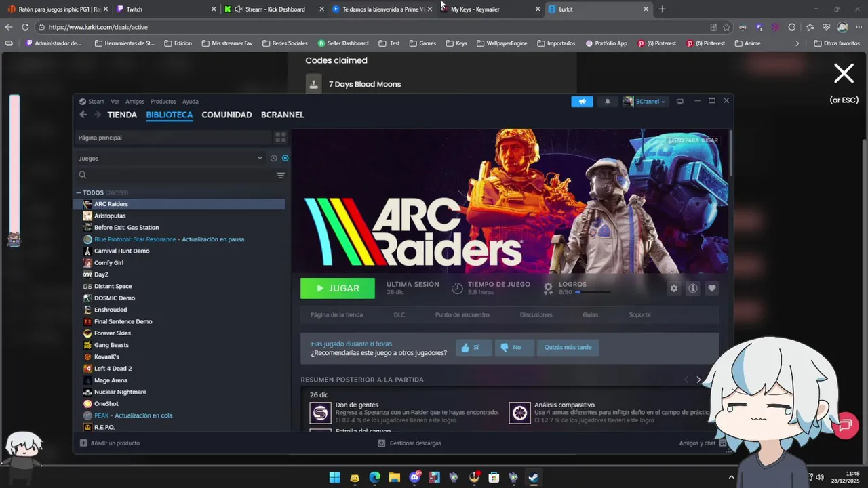Toggle the ready-to-play filter icon
The width and height of the screenshot is (868, 488).
coord(285,158)
